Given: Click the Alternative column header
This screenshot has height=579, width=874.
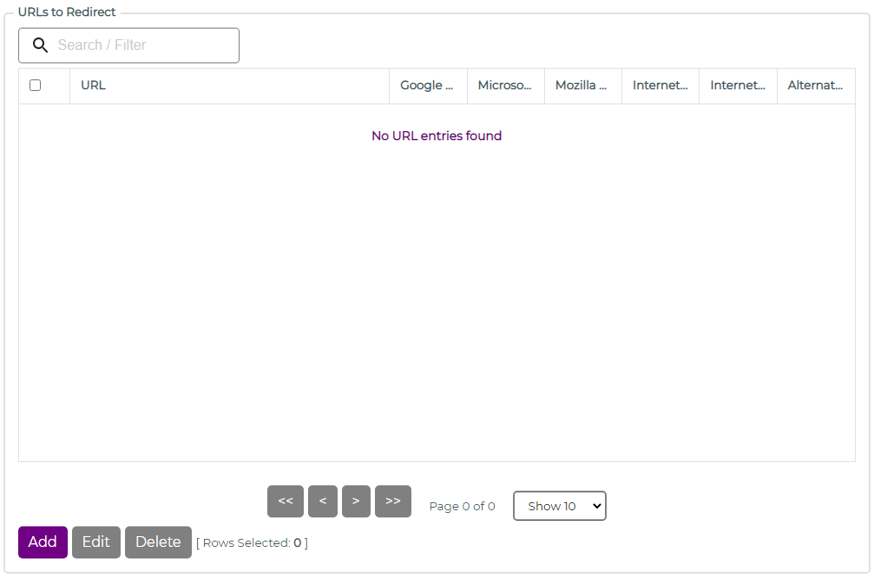Looking at the screenshot, I should pyautogui.click(x=815, y=85).
